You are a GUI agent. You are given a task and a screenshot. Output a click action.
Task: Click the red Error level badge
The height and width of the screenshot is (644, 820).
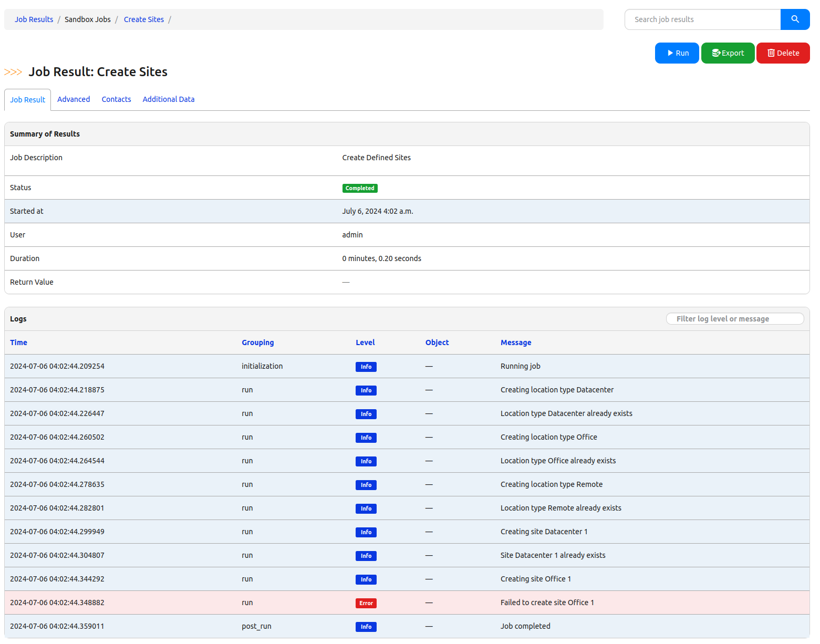(x=366, y=603)
